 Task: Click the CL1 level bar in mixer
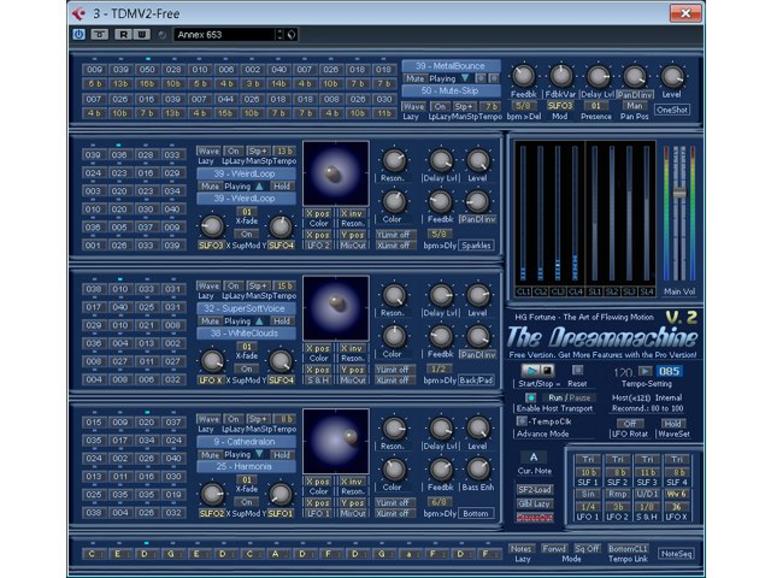click(x=523, y=214)
